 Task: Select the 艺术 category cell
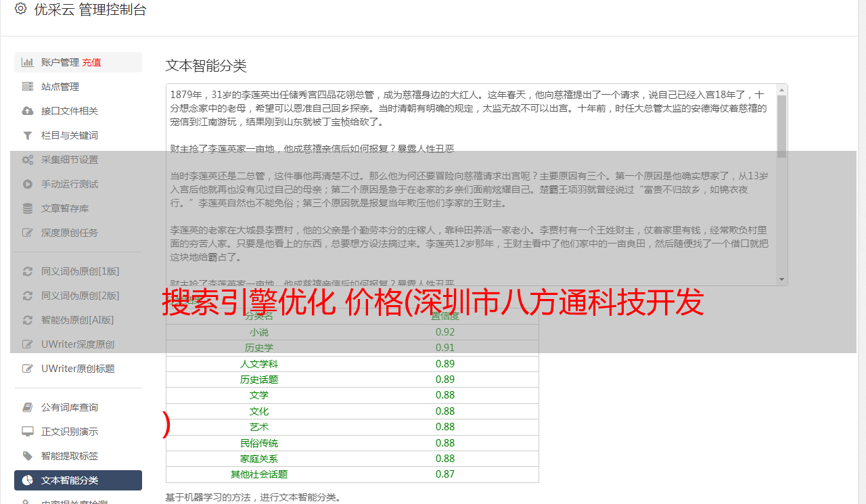pyautogui.click(x=259, y=427)
